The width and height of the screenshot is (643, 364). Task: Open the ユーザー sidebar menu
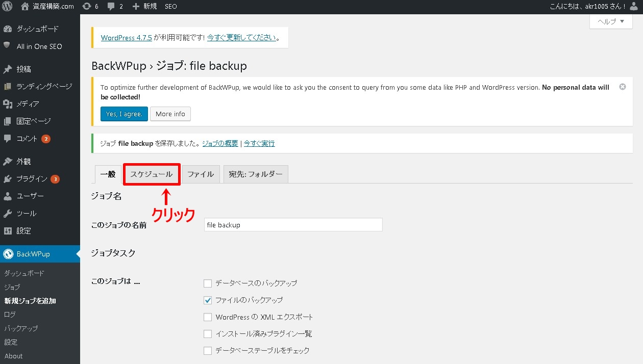point(40,196)
